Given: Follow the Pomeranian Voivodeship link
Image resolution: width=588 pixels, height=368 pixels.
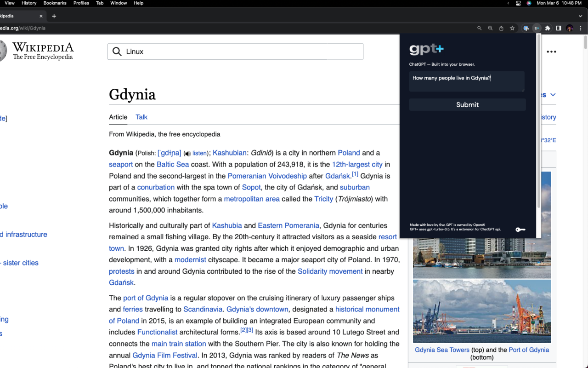Looking at the screenshot, I should coord(267,176).
